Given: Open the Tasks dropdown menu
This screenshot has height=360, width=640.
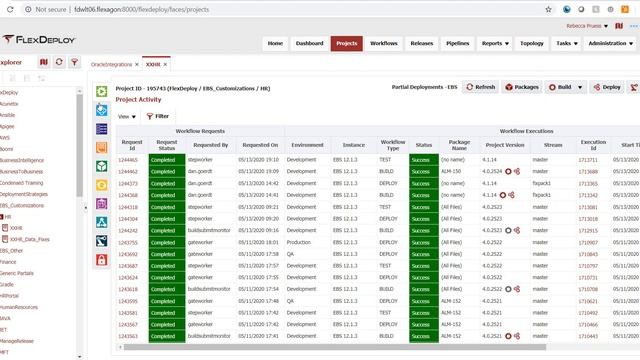Looking at the screenshot, I should pos(567,43).
